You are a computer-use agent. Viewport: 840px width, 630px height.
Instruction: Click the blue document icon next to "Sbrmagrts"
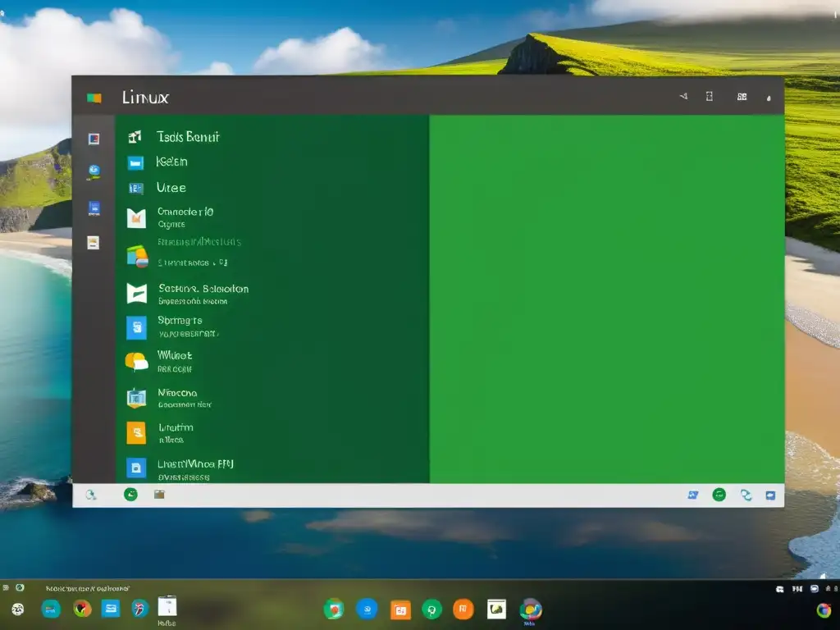tap(137, 327)
